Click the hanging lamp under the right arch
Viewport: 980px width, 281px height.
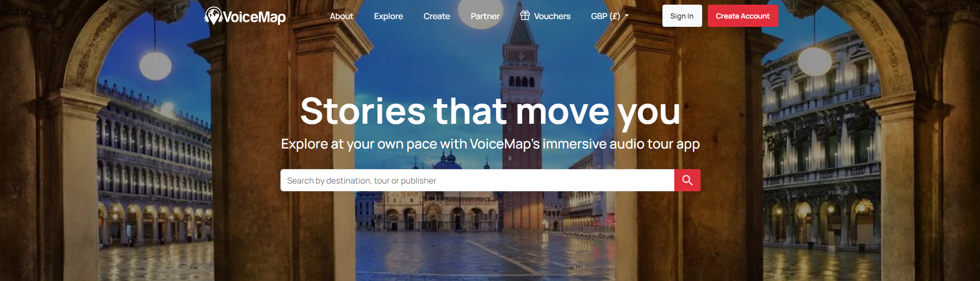(x=815, y=61)
